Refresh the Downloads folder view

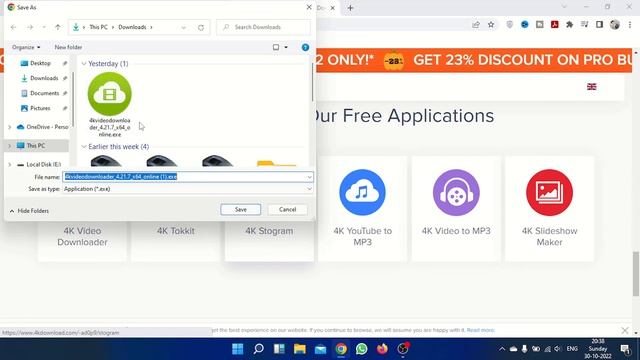201,28
